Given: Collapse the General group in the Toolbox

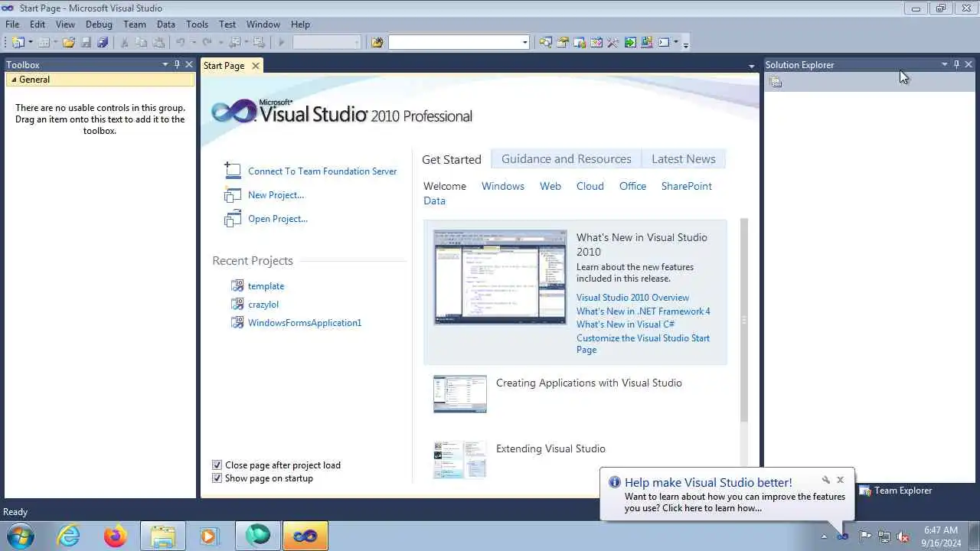Looking at the screenshot, I should [x=14, y=80].
